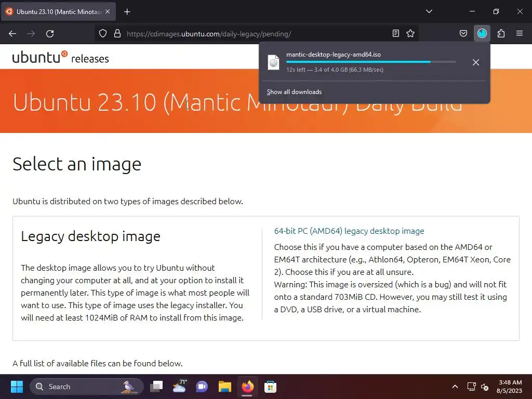The height and width of the screenshot is (399, 532).
Task: Open Task View in taskbar
Action: [x=156, y=387]
